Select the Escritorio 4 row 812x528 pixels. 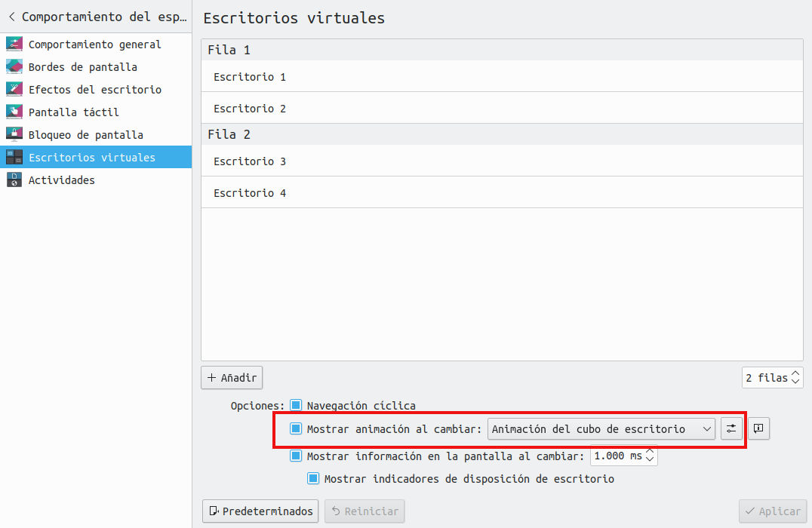pyautogui.click(x=503, y=192)
